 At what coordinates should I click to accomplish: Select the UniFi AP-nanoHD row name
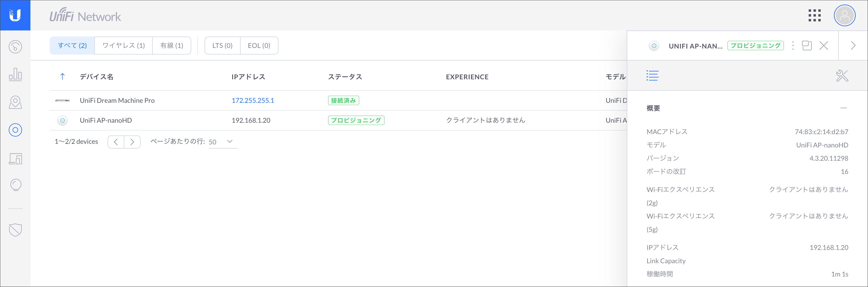(106, 120)
